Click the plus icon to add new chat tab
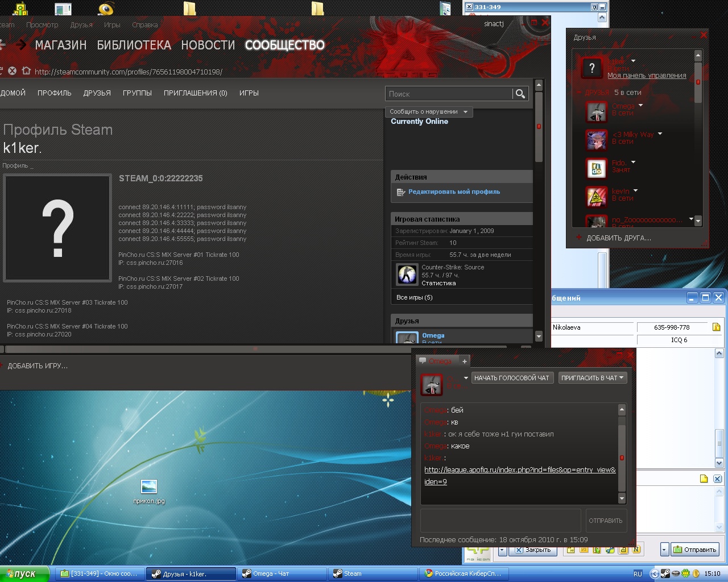728x582 pixels. 465,361
